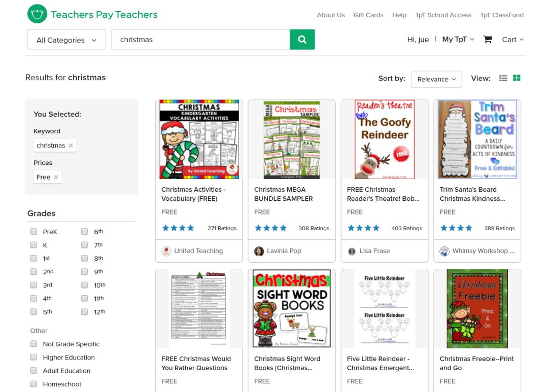Click the green search magnifier button

coord(302,40)
